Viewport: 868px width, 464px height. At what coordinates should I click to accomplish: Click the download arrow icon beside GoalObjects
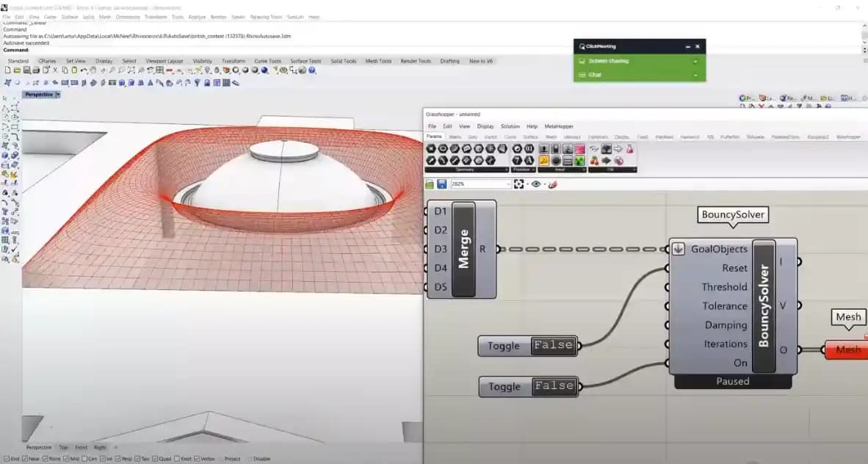(x=678, y=249)
